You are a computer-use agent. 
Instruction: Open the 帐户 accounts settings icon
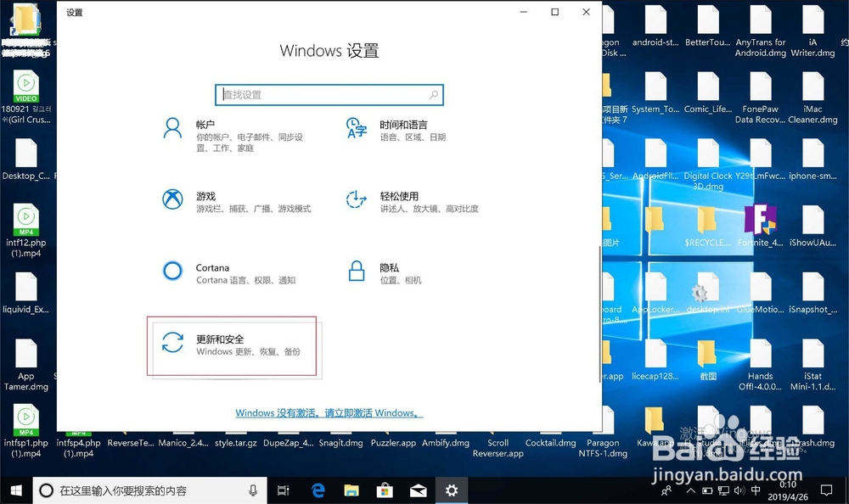point(172,129)
